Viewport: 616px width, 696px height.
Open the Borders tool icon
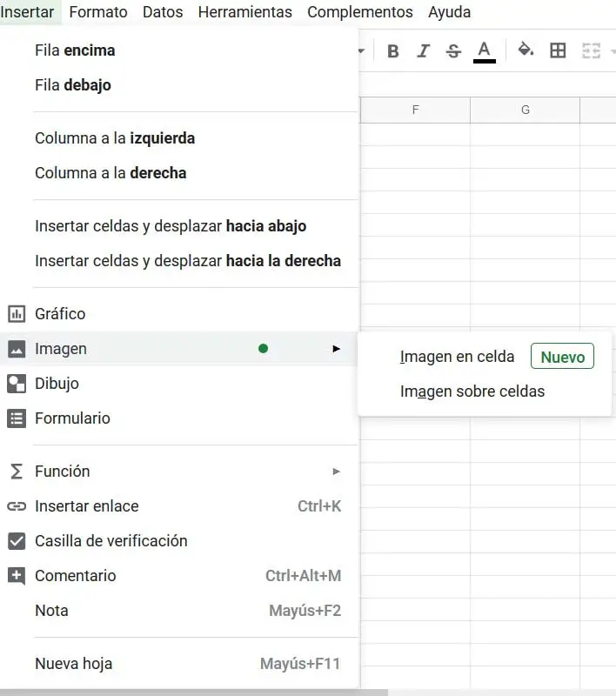click(x=558, y=50)
